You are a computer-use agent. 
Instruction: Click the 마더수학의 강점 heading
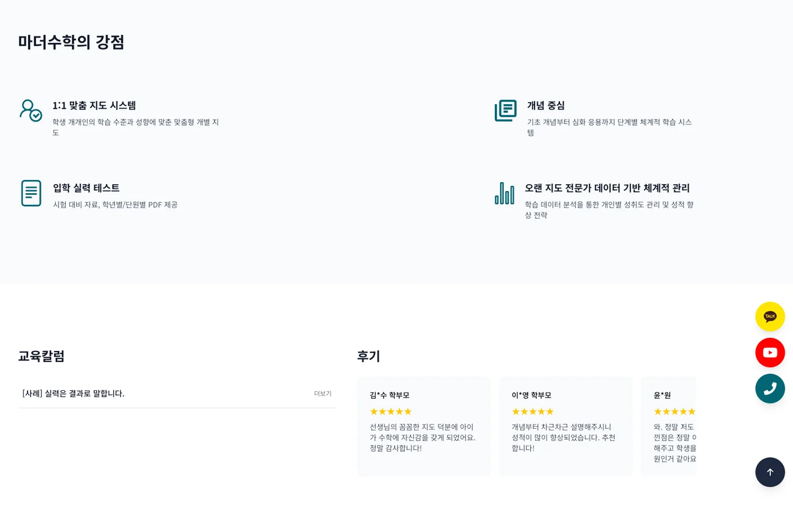(71, 42)
